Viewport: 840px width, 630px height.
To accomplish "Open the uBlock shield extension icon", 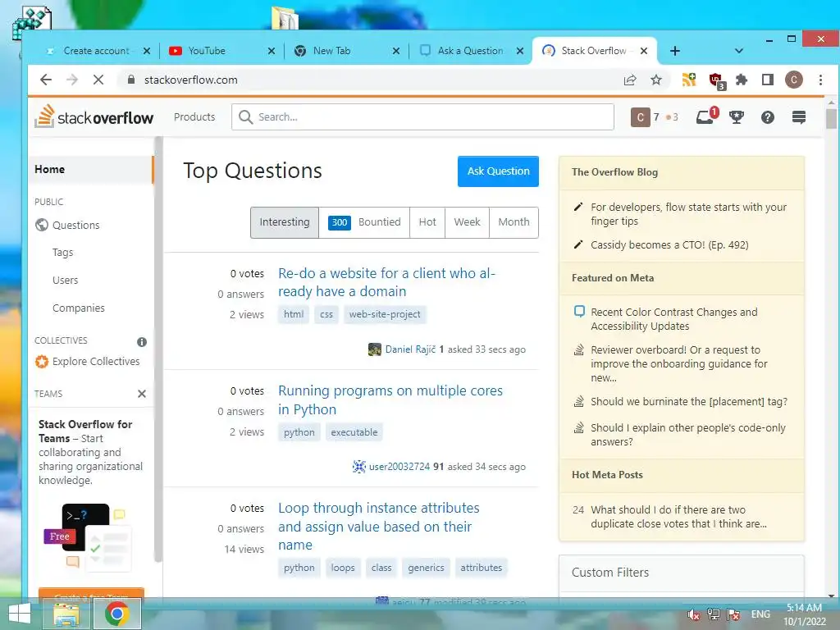I will [x=717, y=81].
